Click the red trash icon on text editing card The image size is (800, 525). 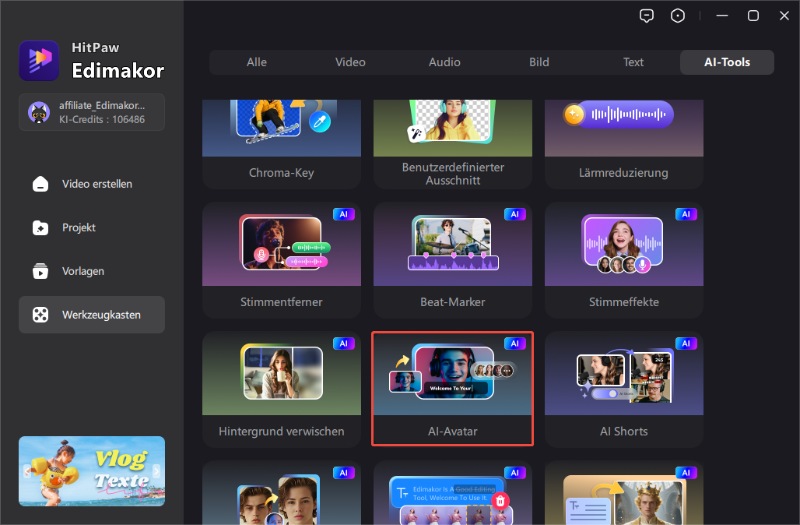[x=501, y=501]
